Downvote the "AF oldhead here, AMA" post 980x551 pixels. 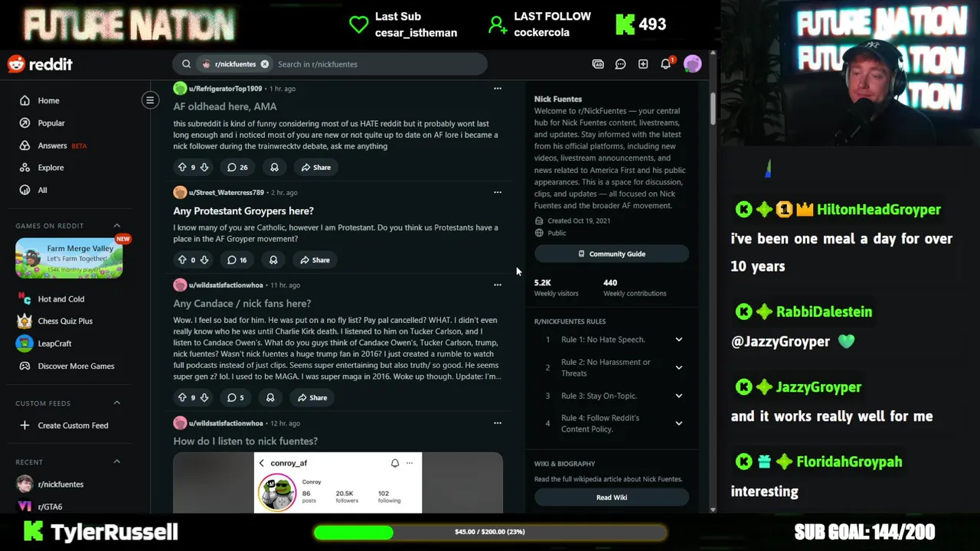click(x=204, y=167)
